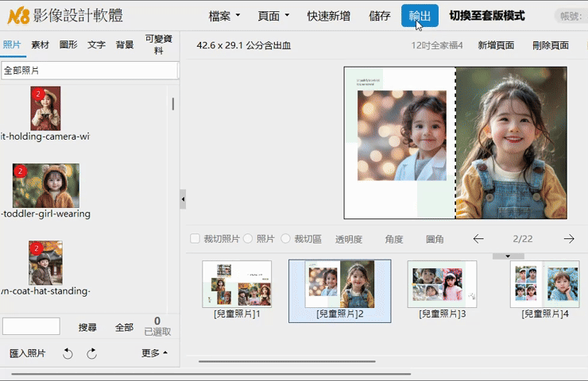Switch to the 可變資料 tab
The width and height of the screenshot is (588, 381).
(159, 44)
